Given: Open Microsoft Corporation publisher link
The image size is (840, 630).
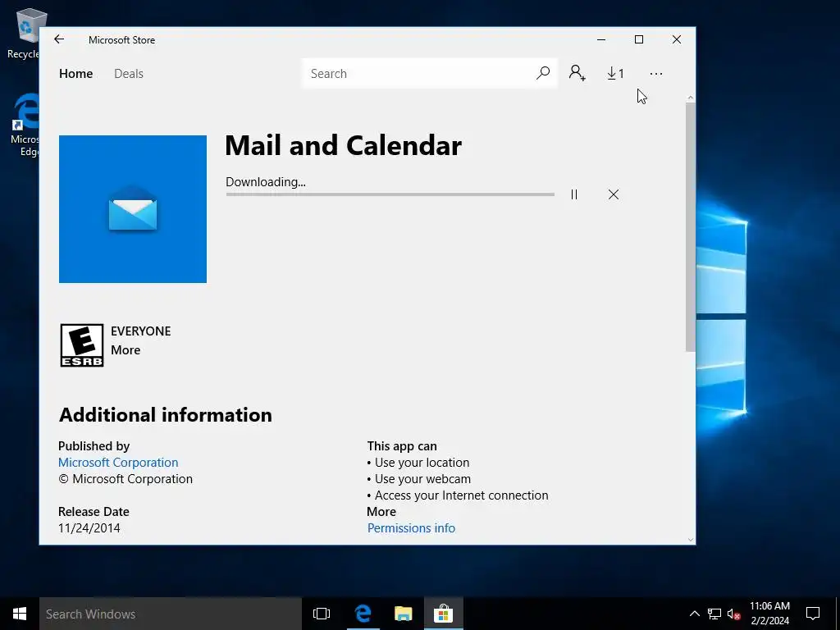Looking at the screenshot, I should pos(118,463).
